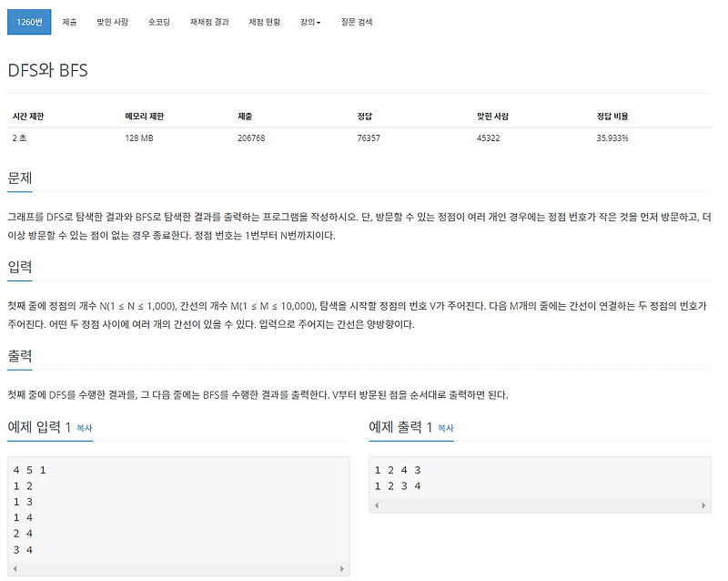Click the sample output horizontal scrollbar

point(541,504)
